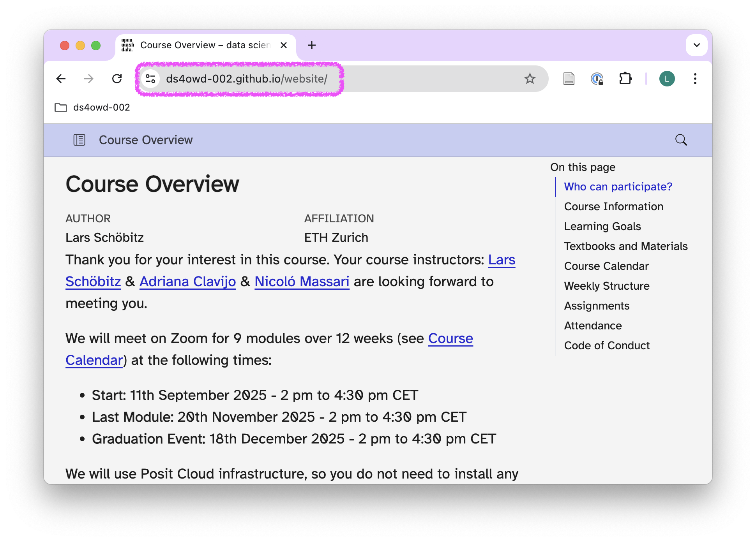
Task: Open the Adriana Clavijo link
Action: pyautogui.click(x=187, y=282)
